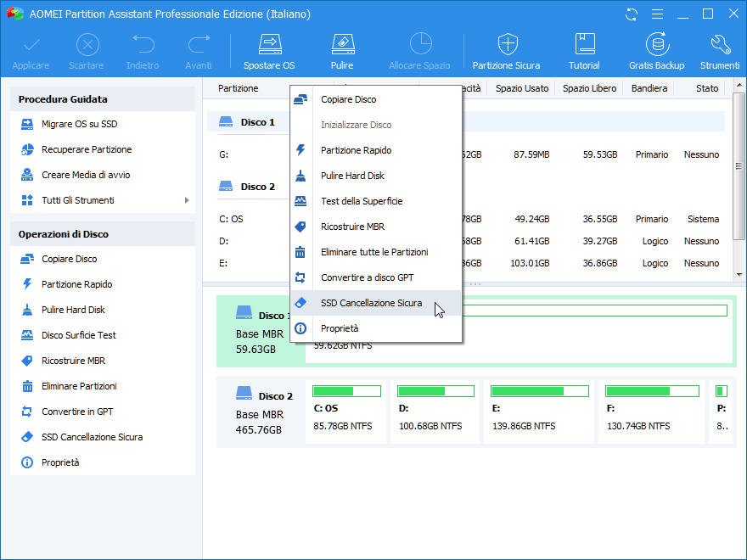Expand Tutti Gli Strumenti submenu arrow
Viewport: 747px width, 560px height.
pos(187,200)
